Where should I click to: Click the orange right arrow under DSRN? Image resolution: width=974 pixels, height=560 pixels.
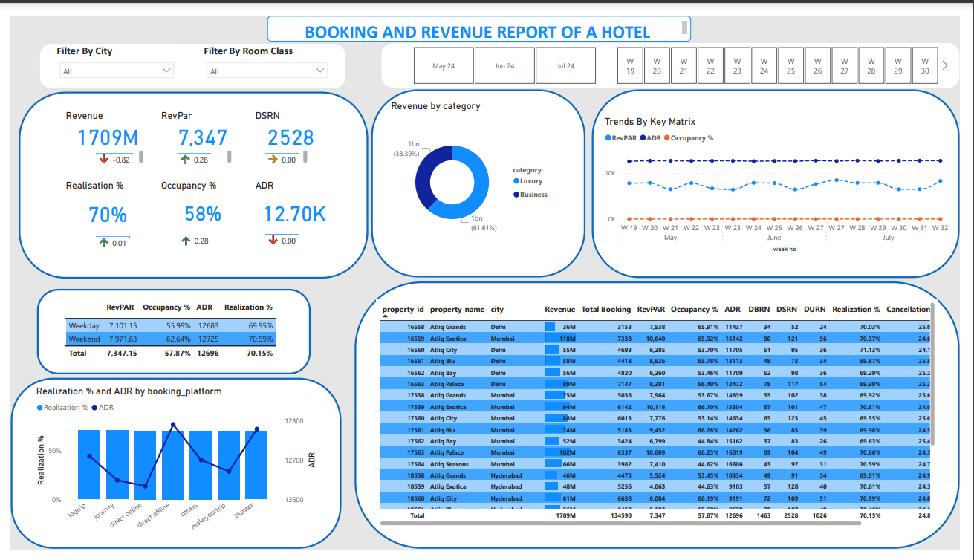click(273, 159)
